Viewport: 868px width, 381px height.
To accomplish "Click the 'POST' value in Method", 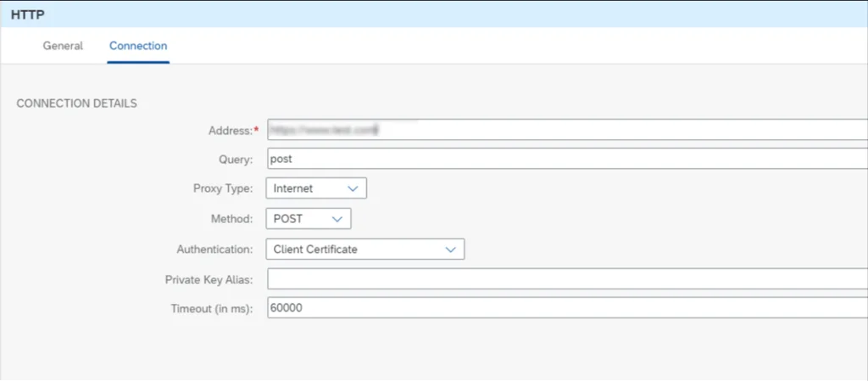I will click(x=288, y=219).
